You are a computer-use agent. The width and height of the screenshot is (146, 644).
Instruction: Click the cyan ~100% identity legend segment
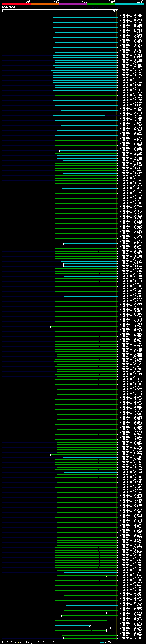(x=130, y=4)
